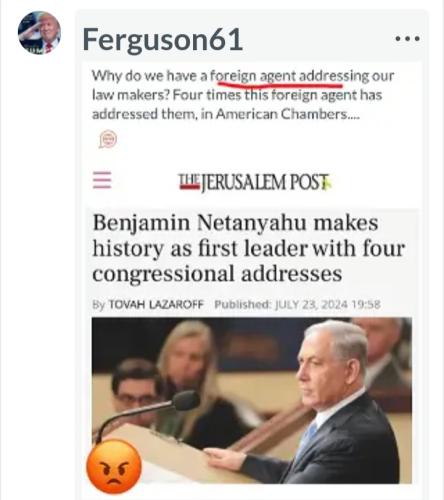Click the pink speech-bubble comment icon
The height and width of the screenshot is (500, 444).
click(x=108, y=139)
